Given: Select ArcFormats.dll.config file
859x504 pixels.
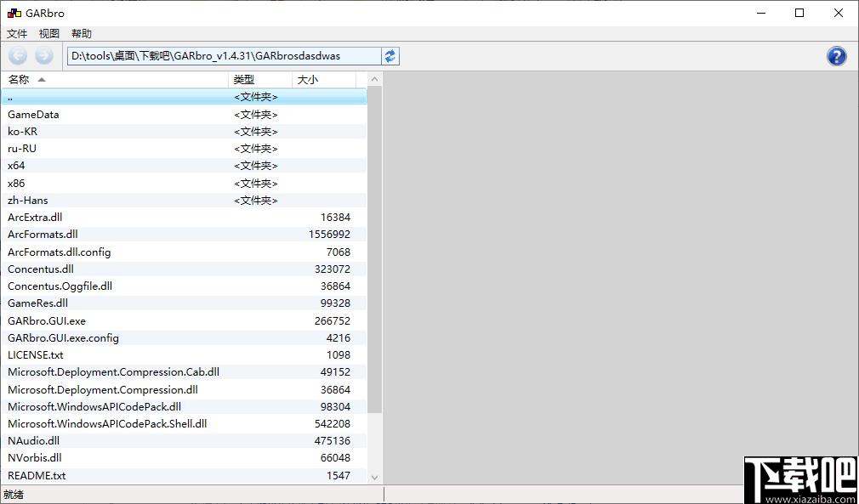Looking at the screenshot, I should click(x=184, y=252).
